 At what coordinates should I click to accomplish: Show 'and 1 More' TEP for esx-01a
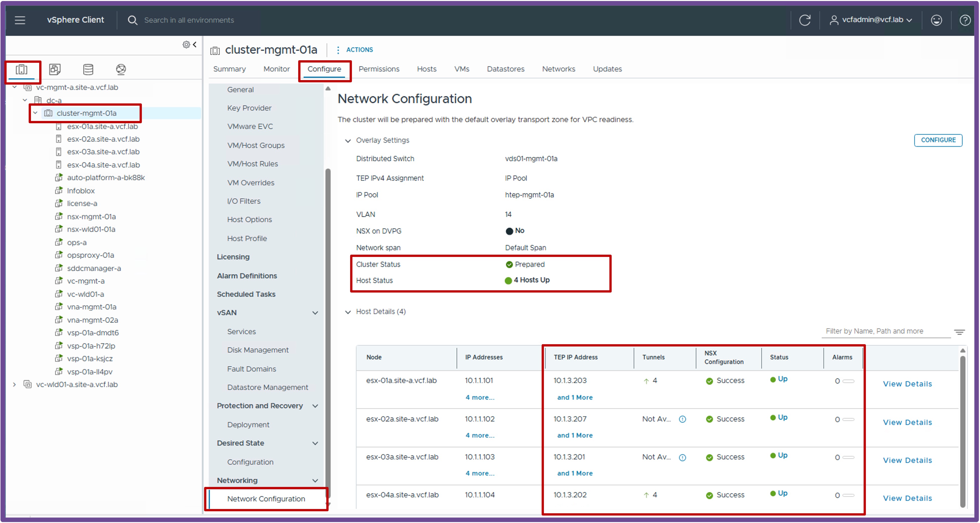point(575,397)
